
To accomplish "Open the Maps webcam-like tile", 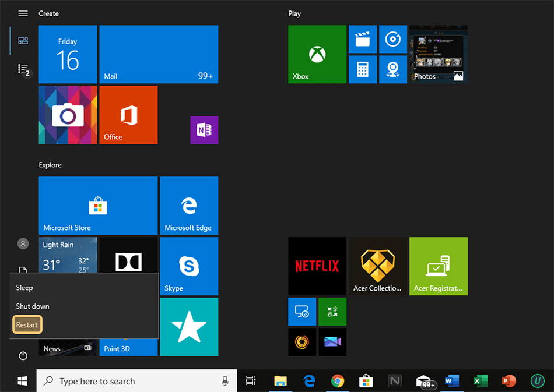I will point(393,69).
